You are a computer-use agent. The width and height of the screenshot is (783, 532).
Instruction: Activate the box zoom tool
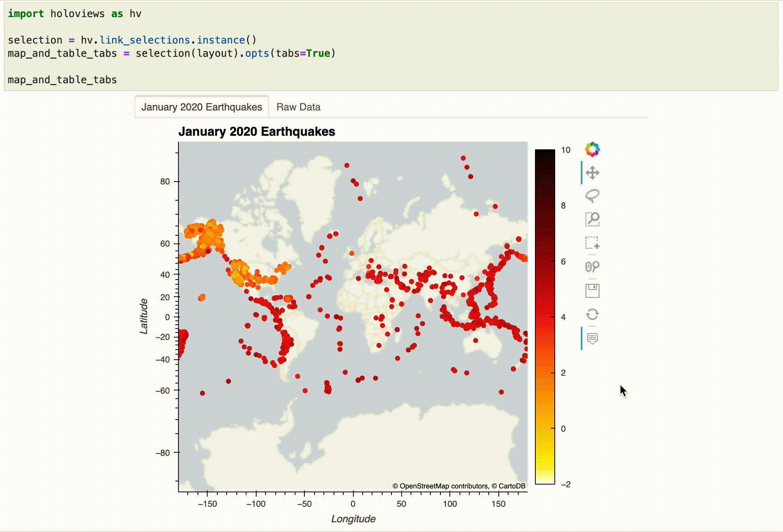point(592,220)
